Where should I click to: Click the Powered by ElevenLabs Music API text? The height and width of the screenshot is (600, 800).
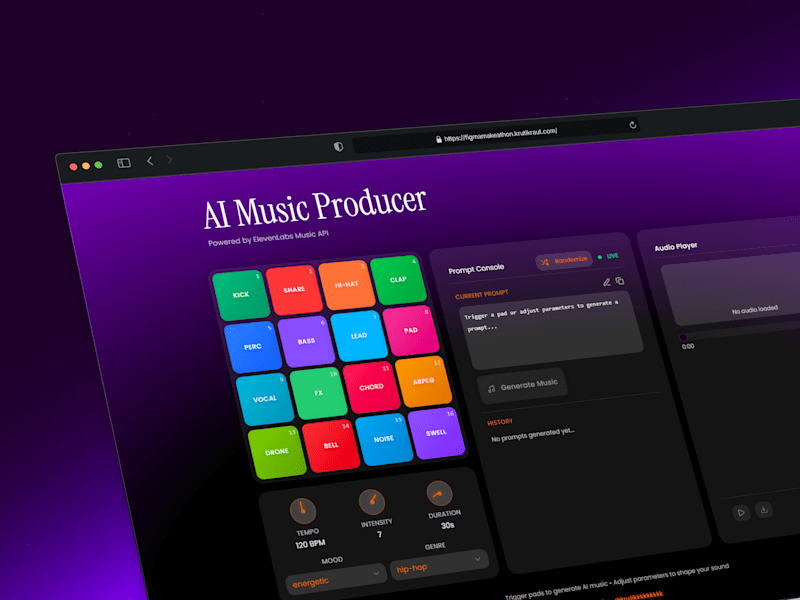[268, 238]
